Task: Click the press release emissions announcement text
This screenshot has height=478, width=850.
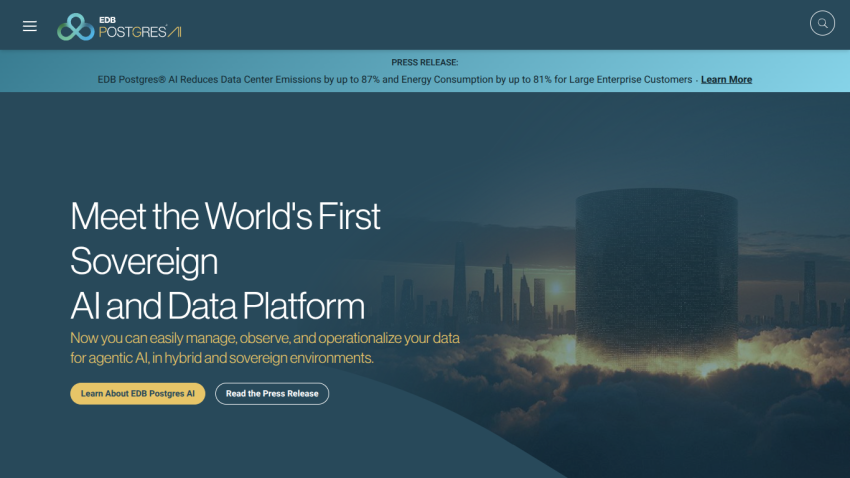Action: 395,80
